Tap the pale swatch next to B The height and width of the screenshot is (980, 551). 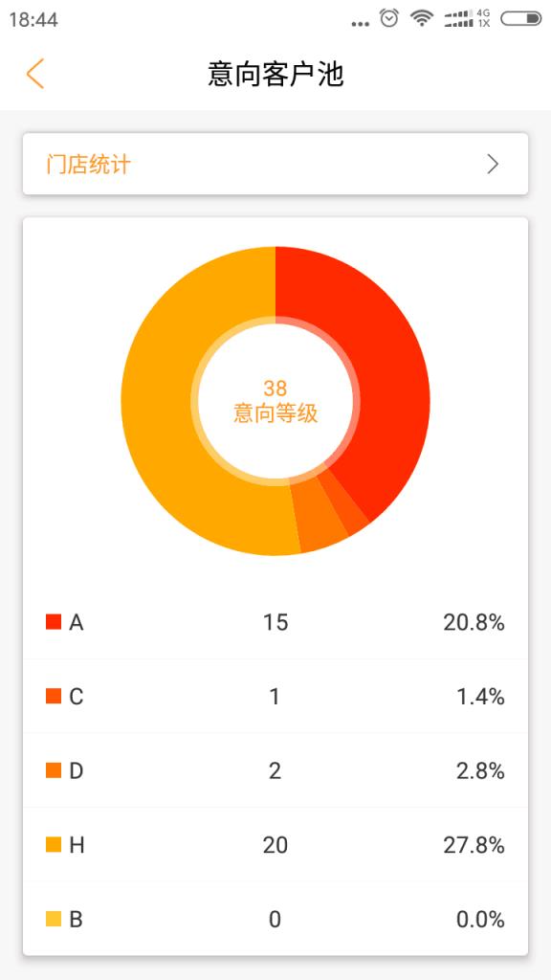55,920
